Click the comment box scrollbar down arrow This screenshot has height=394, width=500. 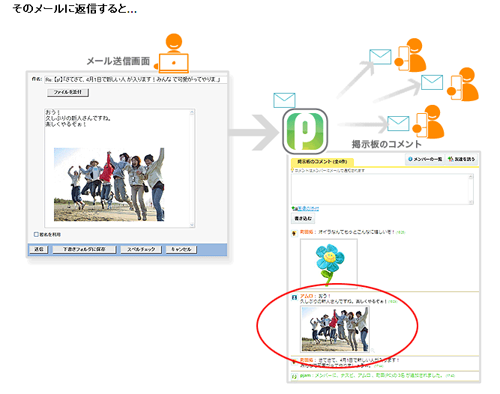pyautogui.click(x=471, y=202)
